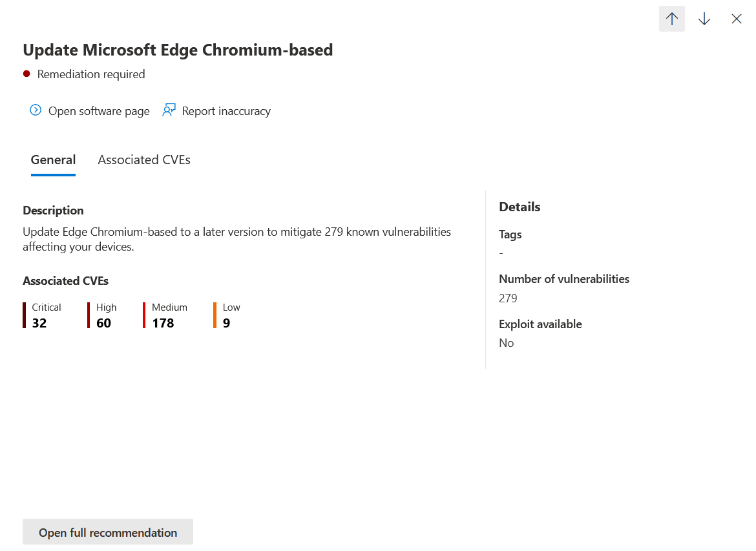
Task: Click the Exploit available value No
Action: (x=506, y=343)
